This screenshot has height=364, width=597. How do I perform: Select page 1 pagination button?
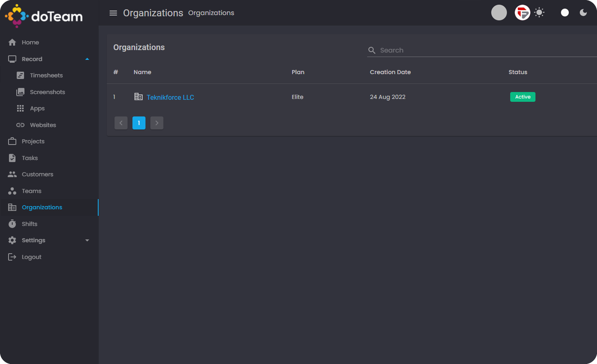click(139, 123)
